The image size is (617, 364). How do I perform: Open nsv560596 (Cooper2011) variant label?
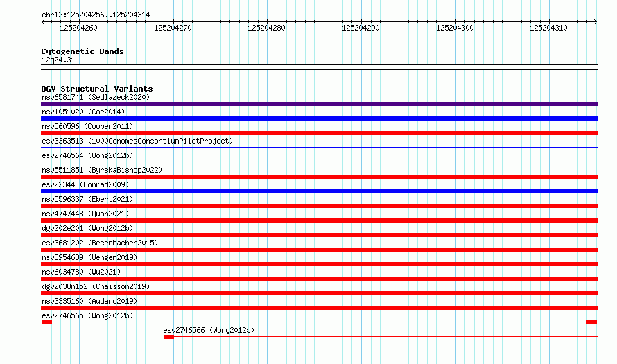[x=87, y=126]
